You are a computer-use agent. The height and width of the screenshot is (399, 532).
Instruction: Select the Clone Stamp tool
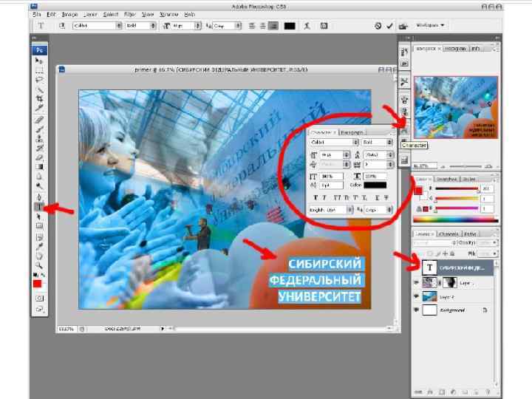pos(39,139)
